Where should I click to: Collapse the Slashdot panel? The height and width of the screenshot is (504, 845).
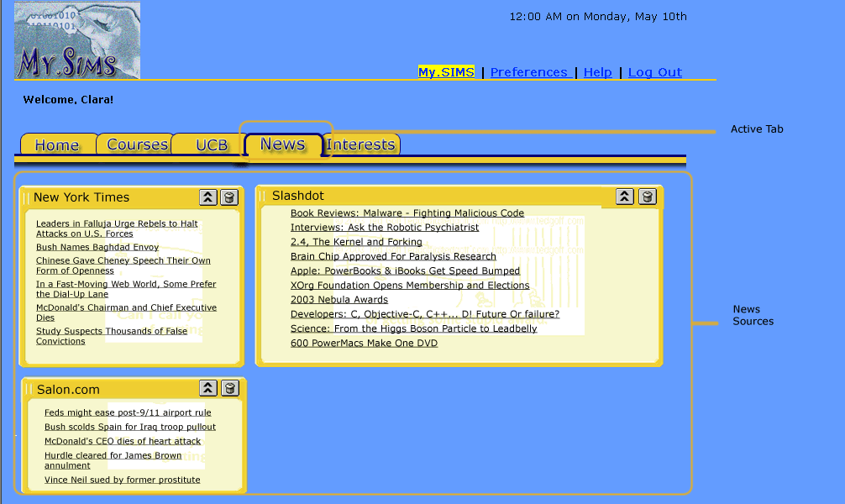click(x=625, y=197)
